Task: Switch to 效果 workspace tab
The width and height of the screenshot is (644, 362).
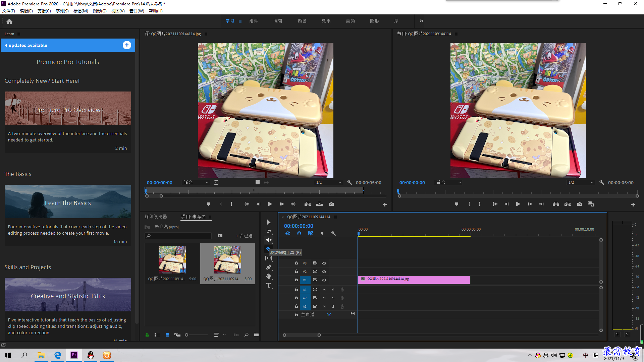Action: (x=326, y=21)
